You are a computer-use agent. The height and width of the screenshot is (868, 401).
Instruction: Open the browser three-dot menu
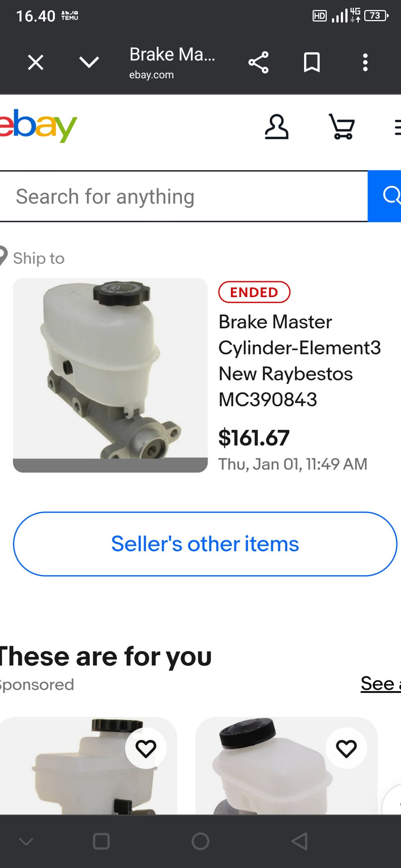point(365,63)
